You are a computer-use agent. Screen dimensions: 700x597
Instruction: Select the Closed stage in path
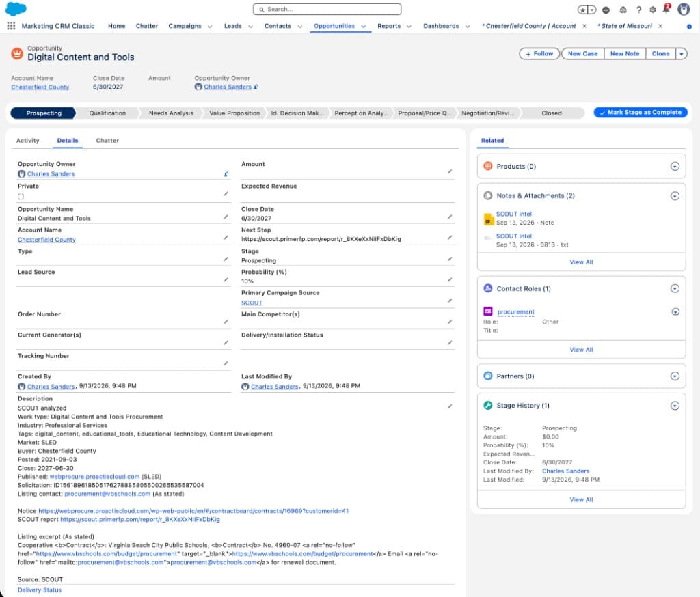tap(552, 113)
